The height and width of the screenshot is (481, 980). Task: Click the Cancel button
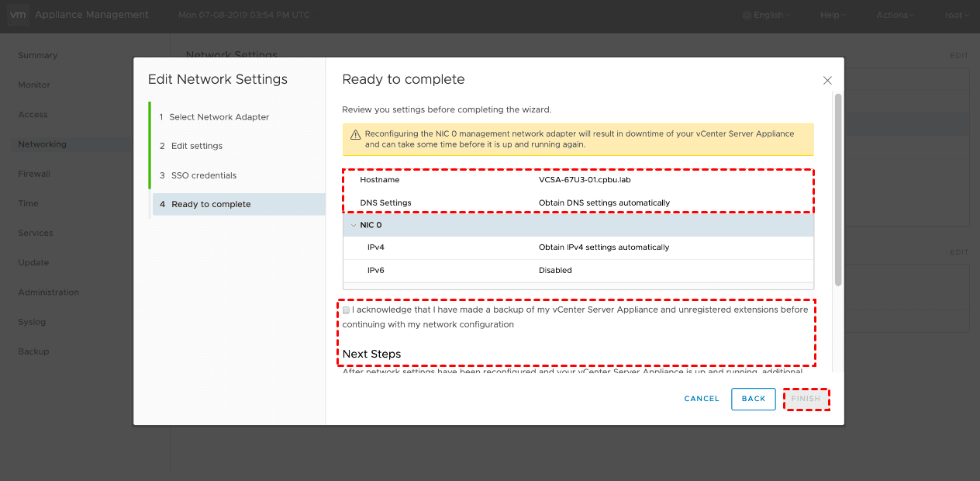point(702,399)
